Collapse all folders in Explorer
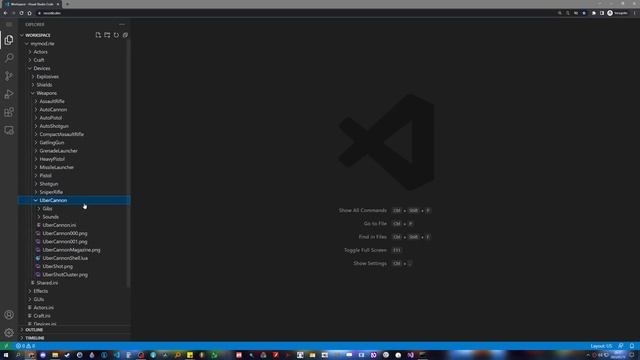This screenshot has width=640, height=360. pos(125,35)
